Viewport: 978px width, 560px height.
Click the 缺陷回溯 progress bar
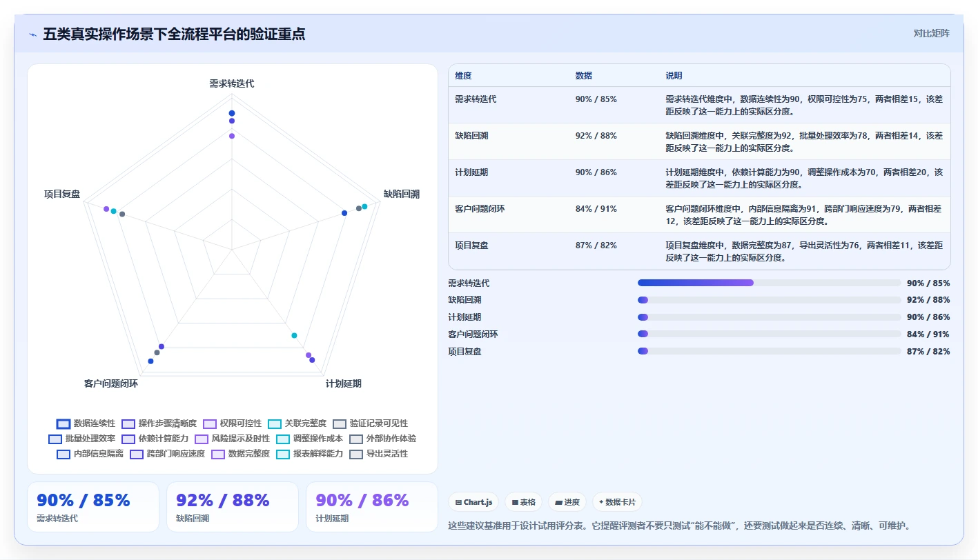[x=770, y=300]
